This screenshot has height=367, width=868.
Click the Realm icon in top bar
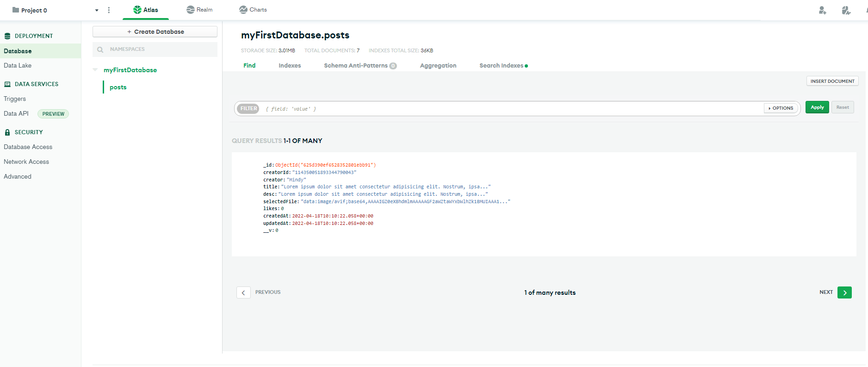coord(190,10)
